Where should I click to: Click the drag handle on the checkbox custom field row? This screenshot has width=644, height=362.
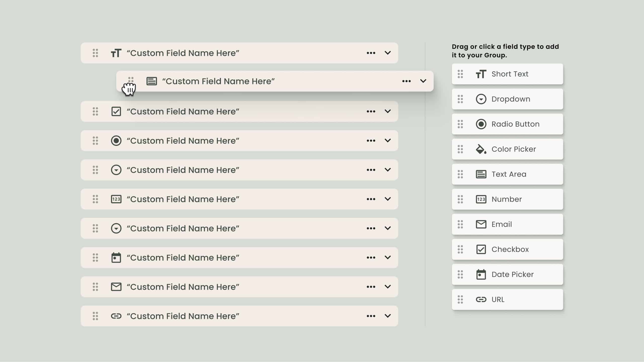95,111
